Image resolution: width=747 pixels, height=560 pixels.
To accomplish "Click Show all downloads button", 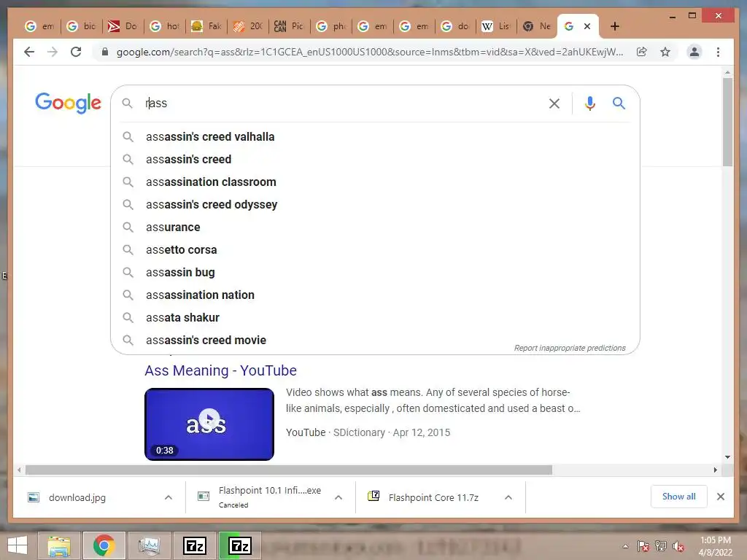I will pos(678,496).
